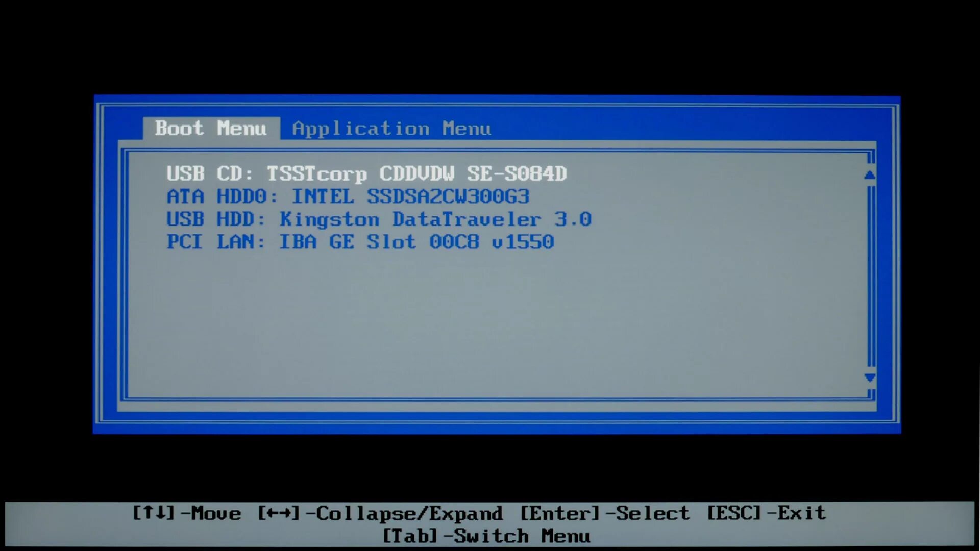Select PCI LAN IBA GE Slot boot option
980x551 pixels.
[359, 241]
